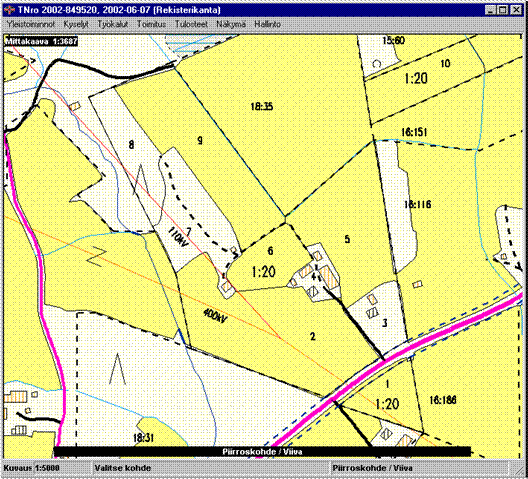Click parcel label 18:35 on map
Image resolution: width=528 pixels, height=479 pixels.
pyautogui.click(x=262, y=107)
